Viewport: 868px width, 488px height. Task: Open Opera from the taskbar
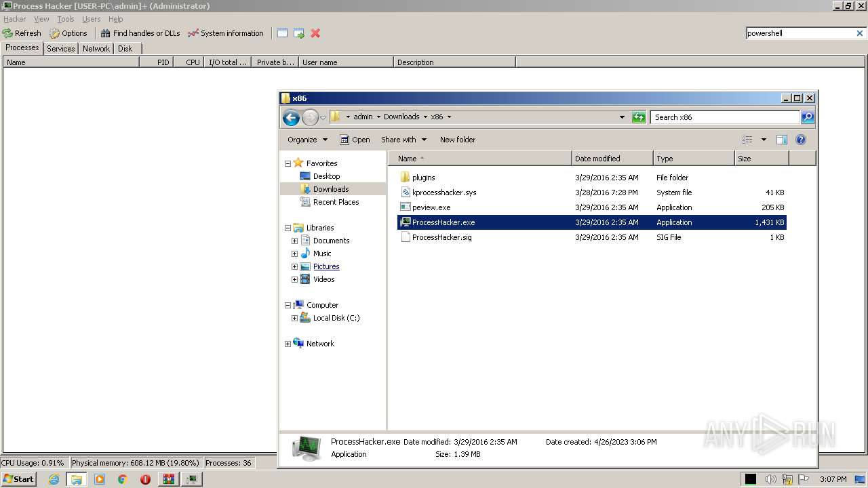pos(145,479)
